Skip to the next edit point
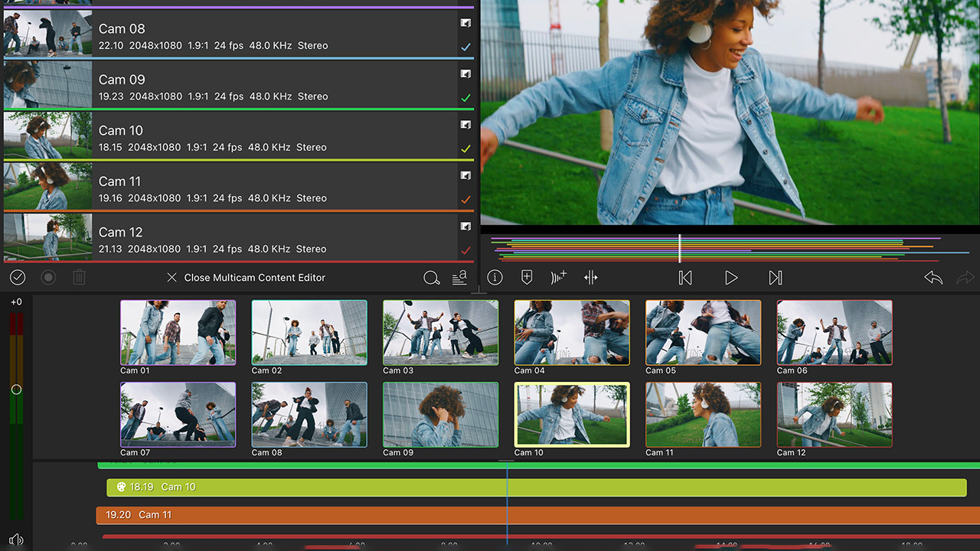Image resolution: width=980 pixels, height=551 pixels. click(776, 278)
